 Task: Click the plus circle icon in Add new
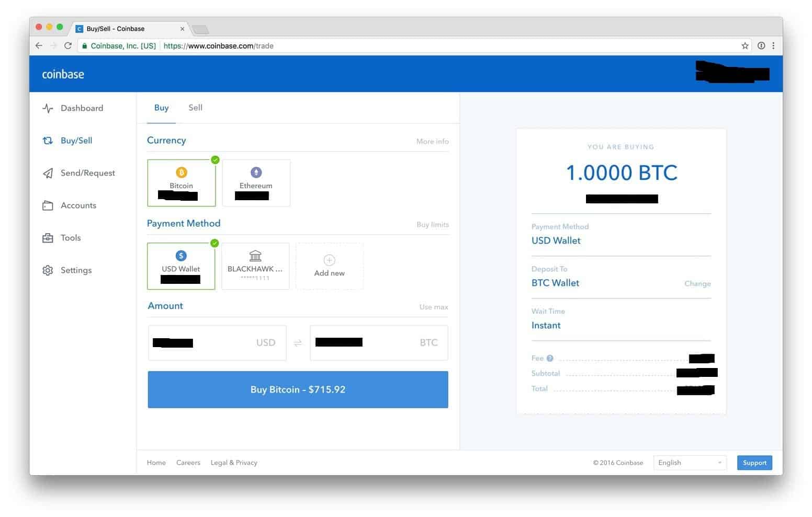point(329,260)
